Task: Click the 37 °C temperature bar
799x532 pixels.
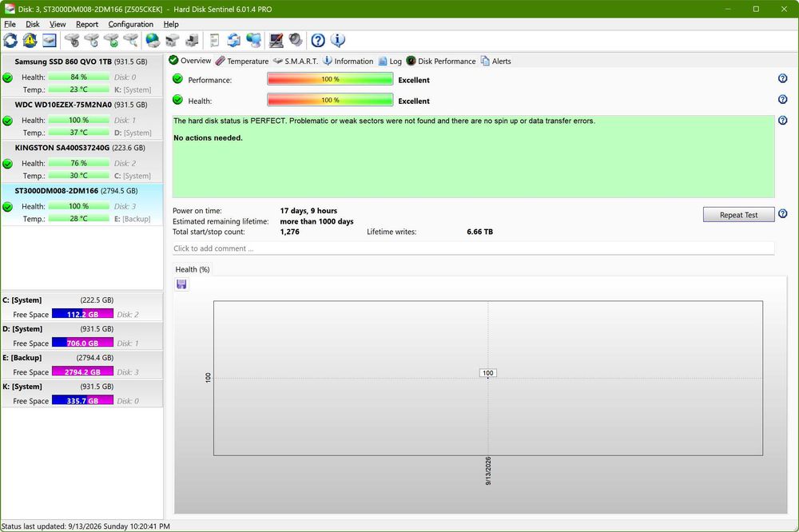Action: (x=79, y=133)
